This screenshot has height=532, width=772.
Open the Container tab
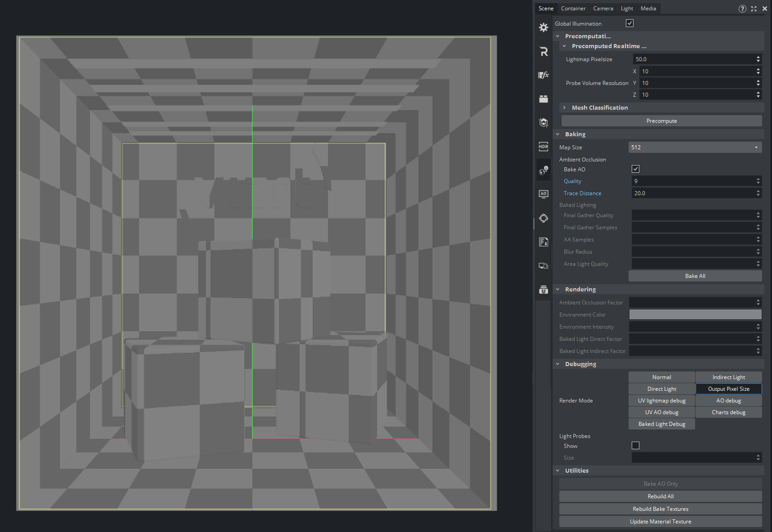tap(573, 9)
